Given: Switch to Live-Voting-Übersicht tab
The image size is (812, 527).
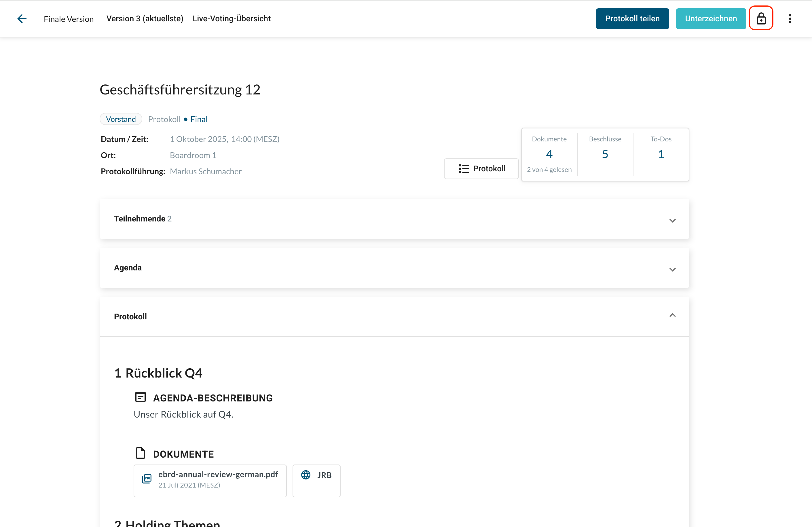Looking at the screenshot, I should point(231,18).
